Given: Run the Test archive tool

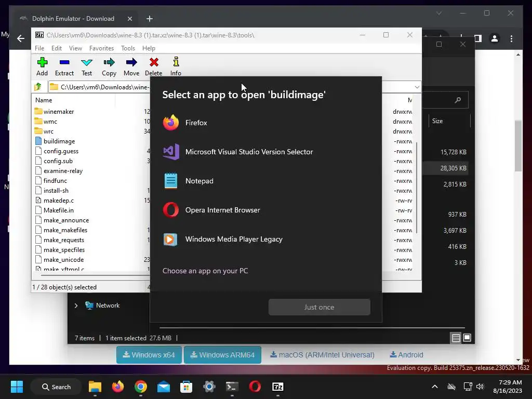Looking at the screenshot, I should pos(87,66).
